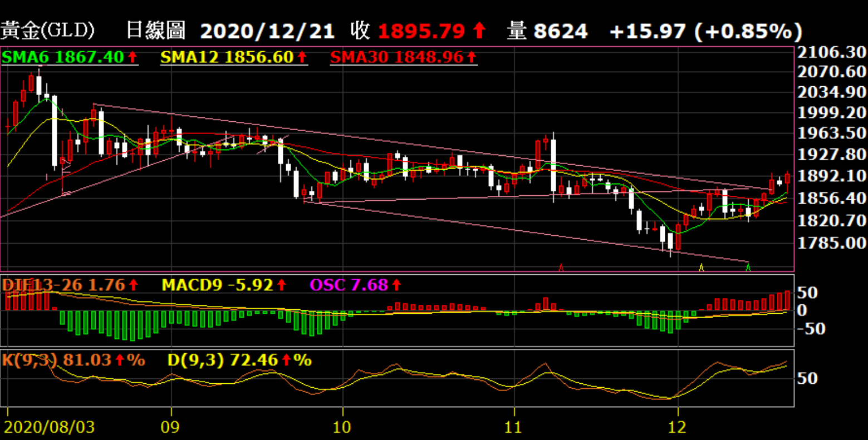Click the 日線圖 chart period label

pyautogui.click(x=155, y=30)
